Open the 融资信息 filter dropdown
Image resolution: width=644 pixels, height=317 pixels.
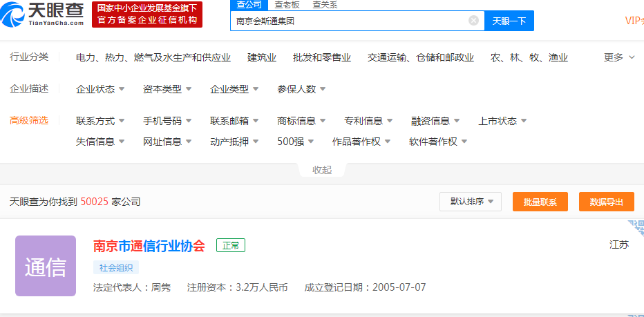pos(435,121)
